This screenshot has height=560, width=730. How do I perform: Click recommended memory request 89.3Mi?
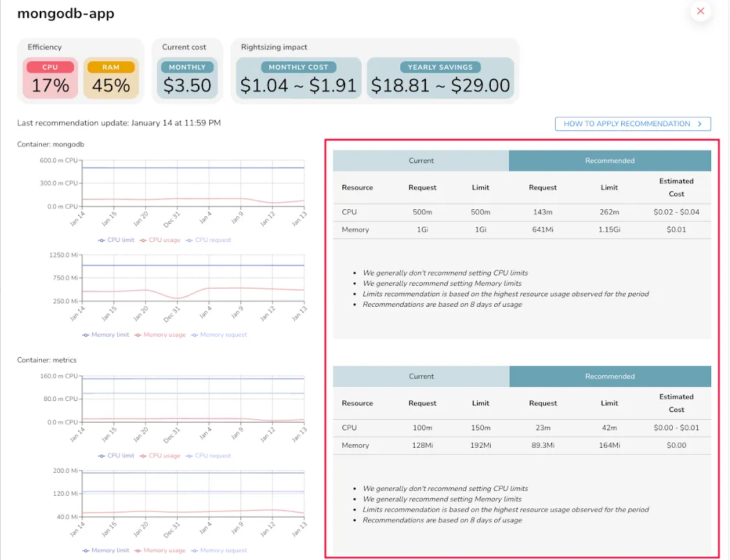click(x=543, y=446)
